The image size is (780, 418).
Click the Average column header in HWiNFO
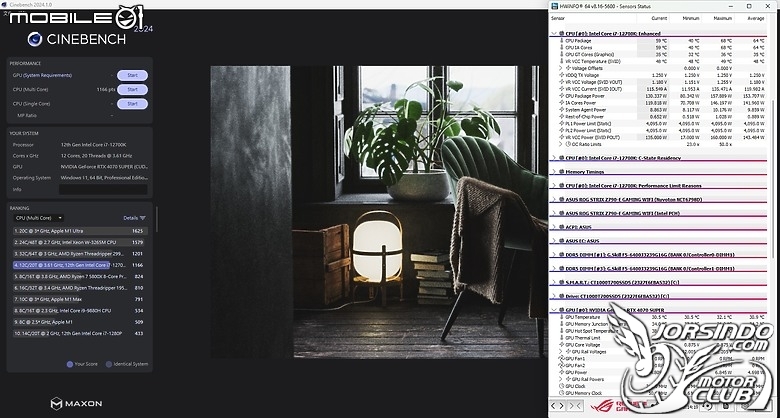pos(756,18)
